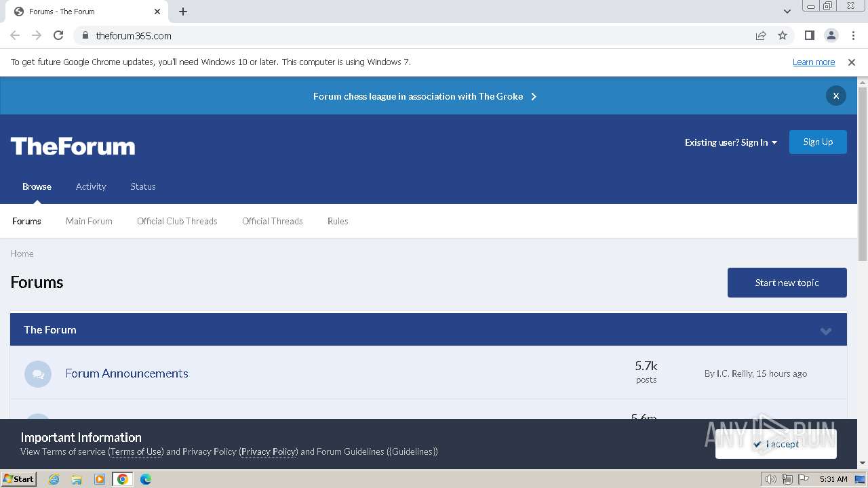View the Rules page
This screenshot has height=488, width=868.
(338, 221)
